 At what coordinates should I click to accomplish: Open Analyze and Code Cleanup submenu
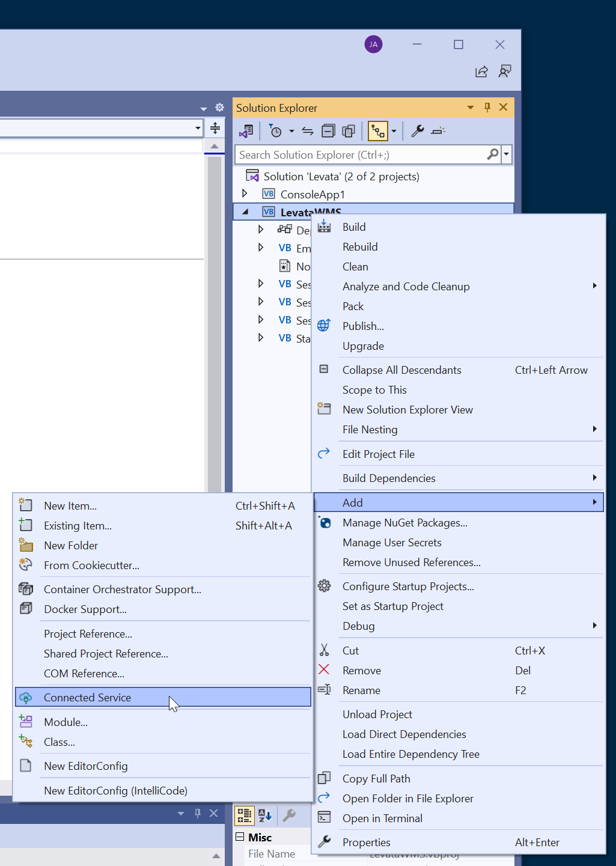[459, 286]
